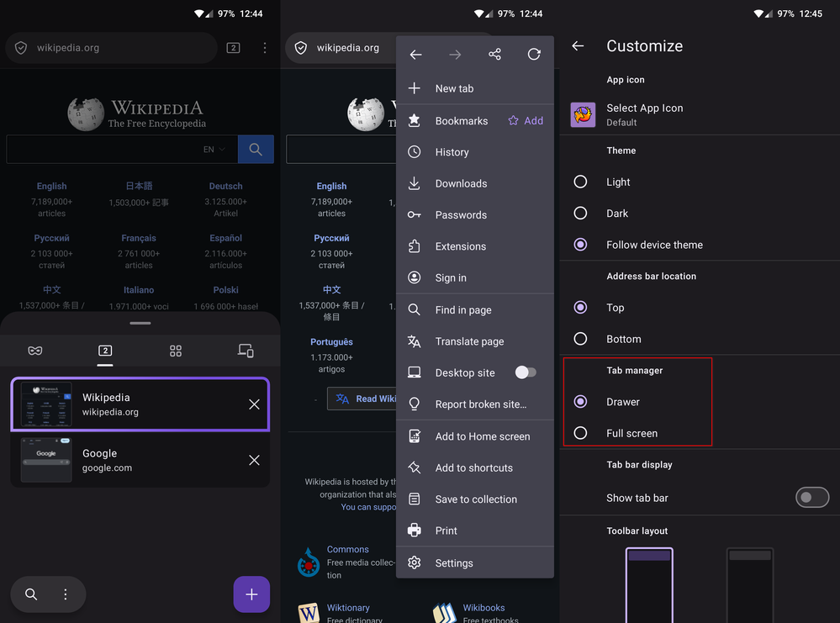840x623 pixels.
Task: Select Sign in menu item
Action: [474, 277]
